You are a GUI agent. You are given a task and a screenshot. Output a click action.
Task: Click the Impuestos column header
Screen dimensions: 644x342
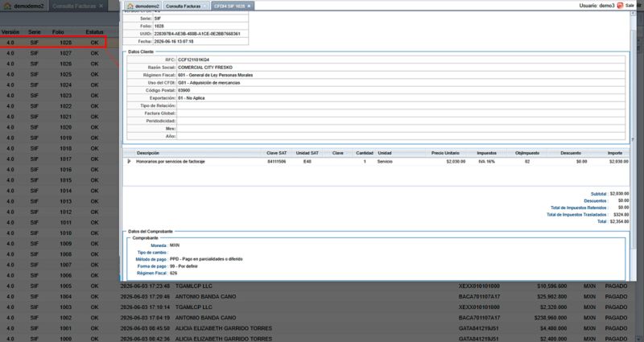coord(486,153)
